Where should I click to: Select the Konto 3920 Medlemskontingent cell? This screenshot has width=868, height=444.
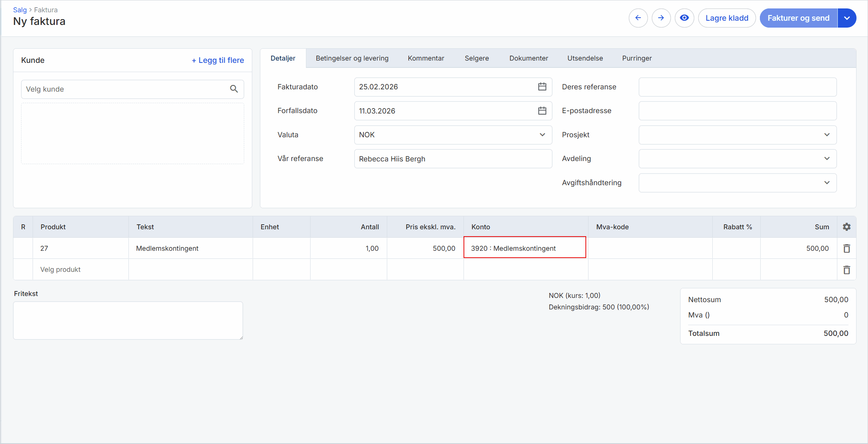coord(524,248)
